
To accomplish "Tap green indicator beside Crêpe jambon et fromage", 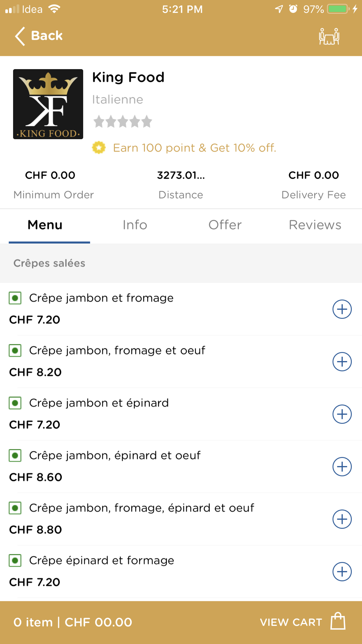I will [x=15, y=298].
